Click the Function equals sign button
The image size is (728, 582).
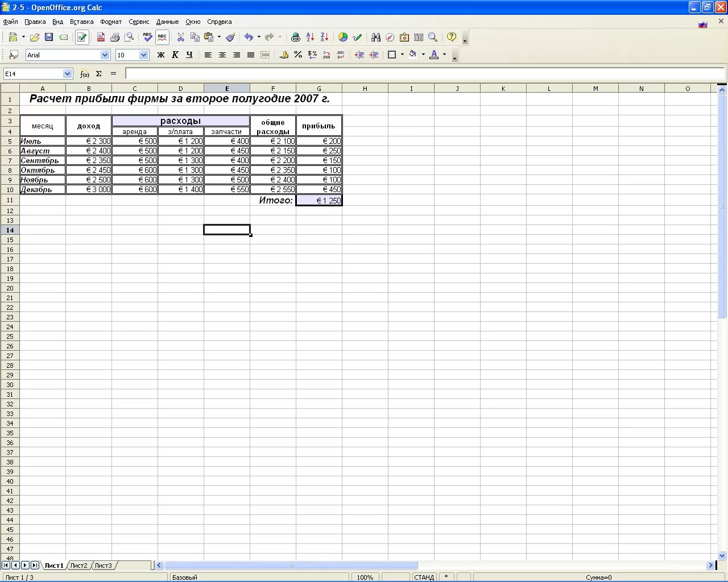tap(113, 74)
